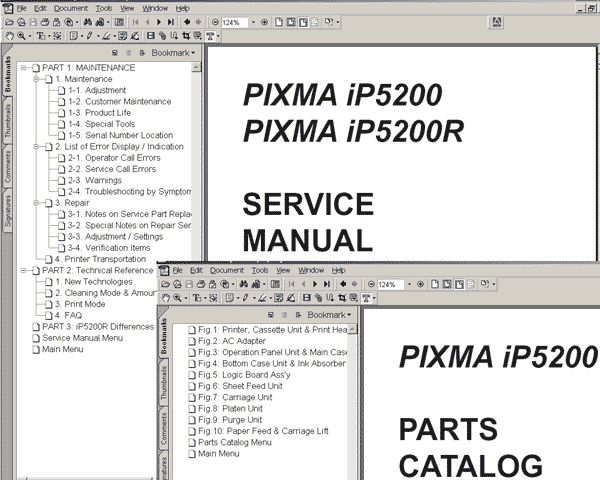
Task: Go to next page in Parts Catalog window
Action: pyautogui.click(x=315, y=284)
